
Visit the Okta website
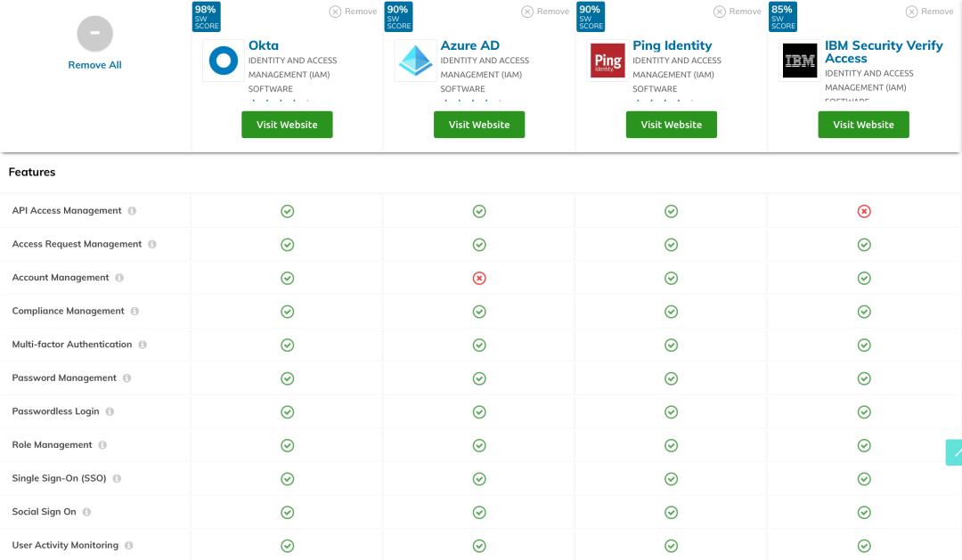[x=287, y=125]
